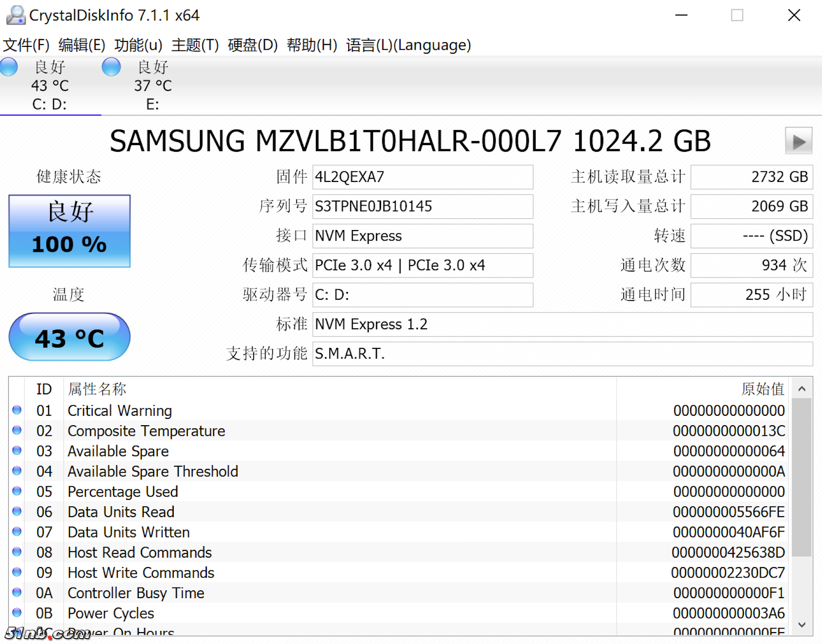822x644 pixels.
Task: Select the Critical Warning attribute name
Action: (120, 411)
